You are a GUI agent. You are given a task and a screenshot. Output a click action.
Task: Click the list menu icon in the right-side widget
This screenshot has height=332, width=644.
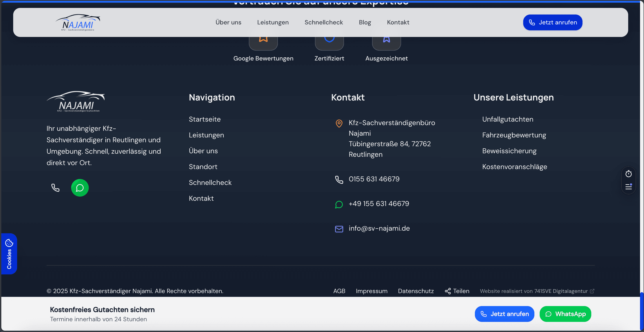(628, 186)
